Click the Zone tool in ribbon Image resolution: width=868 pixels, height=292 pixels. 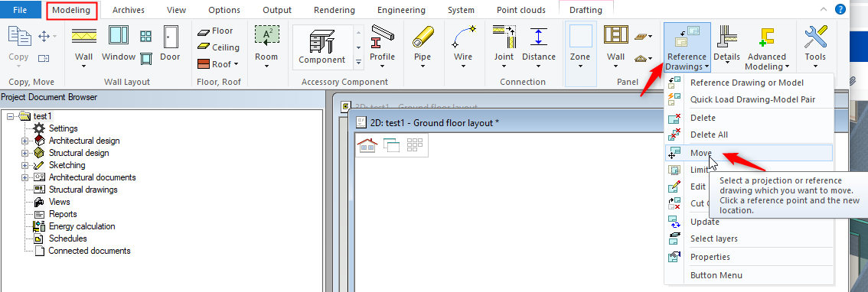pos(580,46)
